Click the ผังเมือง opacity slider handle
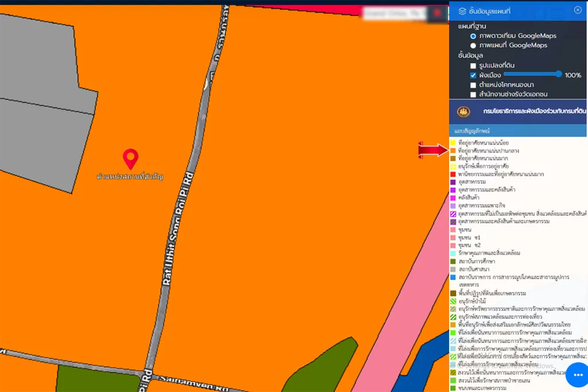Screen dimensions: 588x392 (559, 74)
